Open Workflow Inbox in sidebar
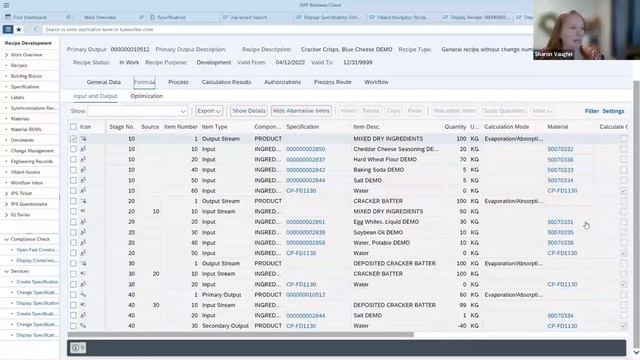The image size is (640, 360). pos(27,183)
